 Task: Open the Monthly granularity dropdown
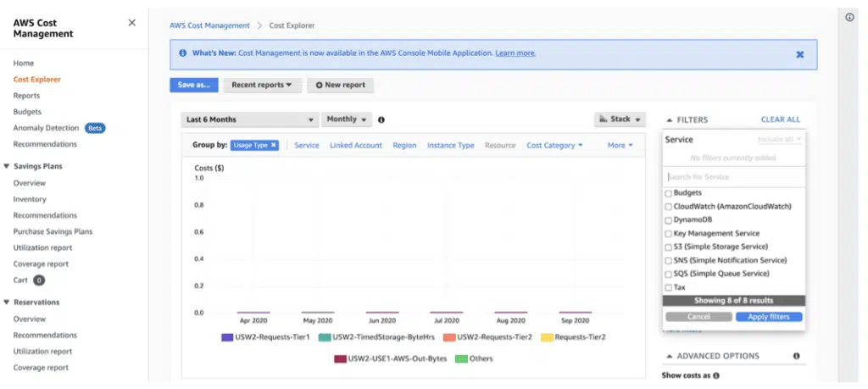347,119
